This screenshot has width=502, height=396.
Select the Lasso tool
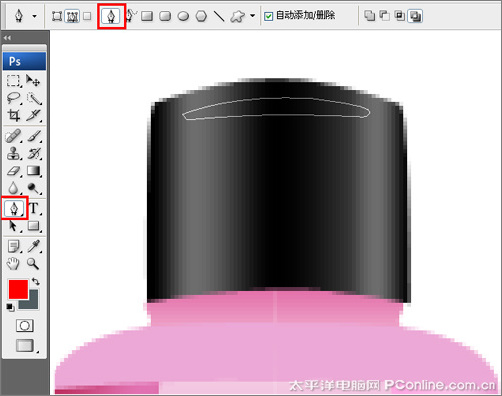pyautogui.click(x=14, y=98)
